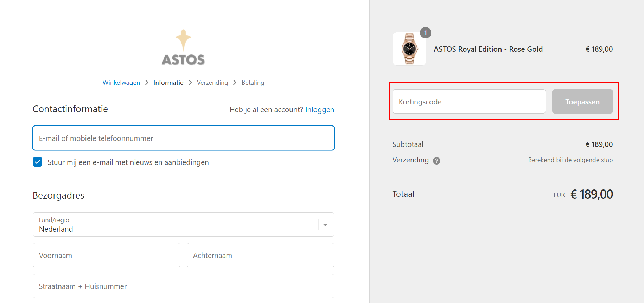Click the ASTOS store logo
The height and width of the screenshot is (303, 644).
coord(183,48)
